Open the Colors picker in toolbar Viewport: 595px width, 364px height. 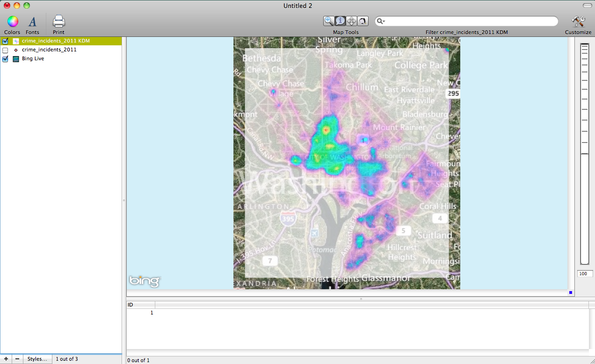pos(12,21)
